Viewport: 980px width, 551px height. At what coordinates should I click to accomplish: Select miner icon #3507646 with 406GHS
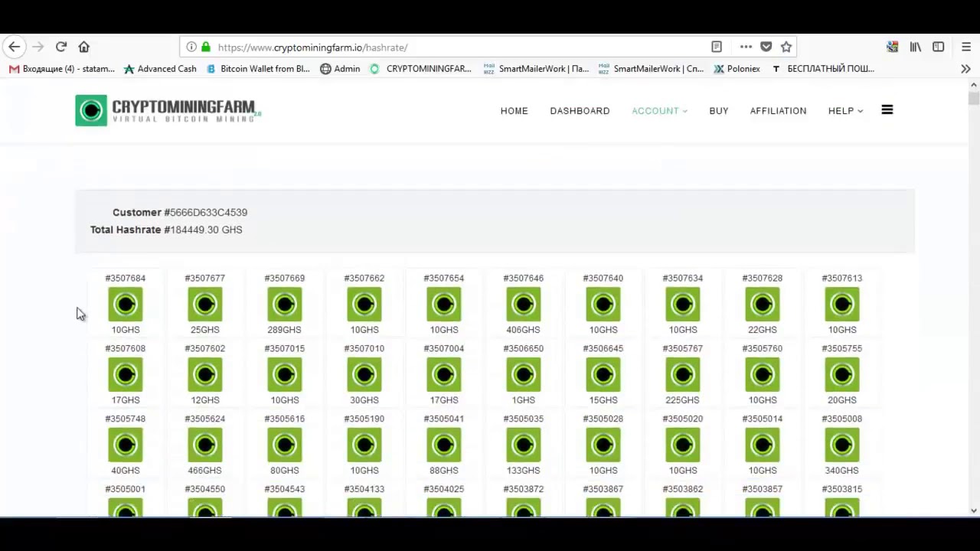point(524,304)
